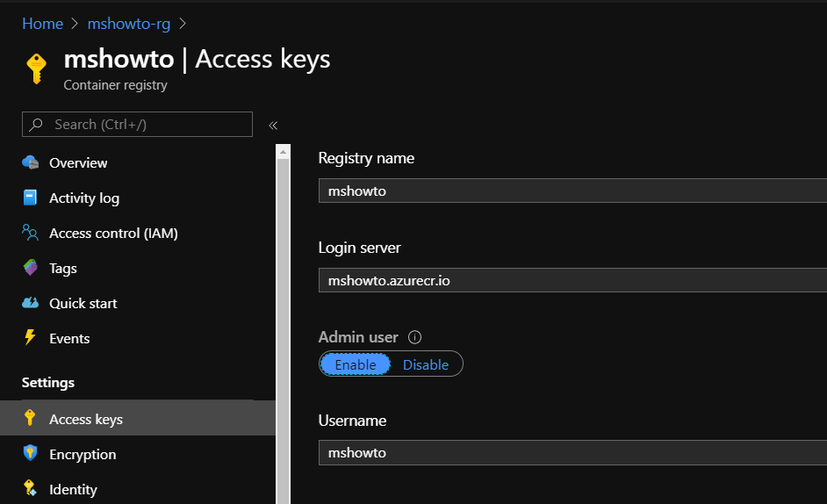Viewport: 827px width, 504px height.
Task: Click the Identity key icon
Action: click(x=30, y=488)
